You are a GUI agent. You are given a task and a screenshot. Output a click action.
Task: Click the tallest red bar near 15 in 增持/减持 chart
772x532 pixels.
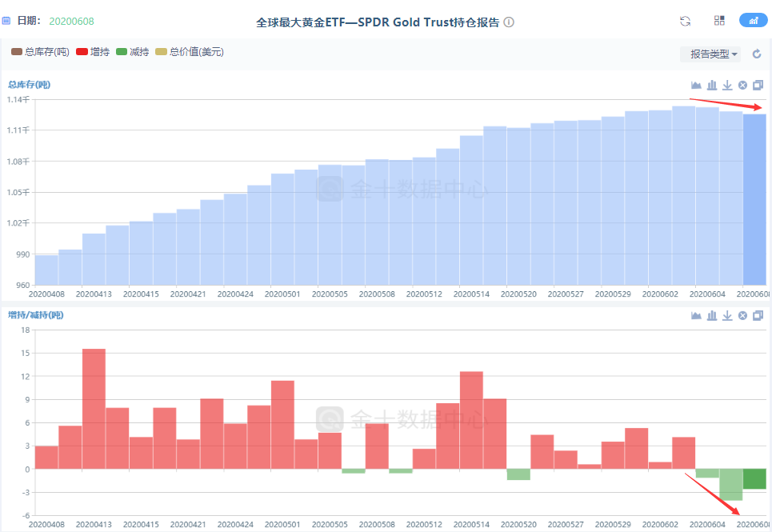[94, 409]
